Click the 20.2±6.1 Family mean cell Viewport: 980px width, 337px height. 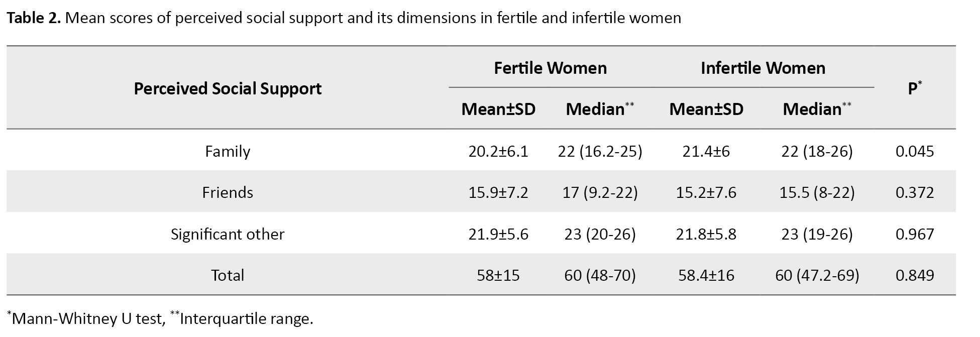click(498, 151)
